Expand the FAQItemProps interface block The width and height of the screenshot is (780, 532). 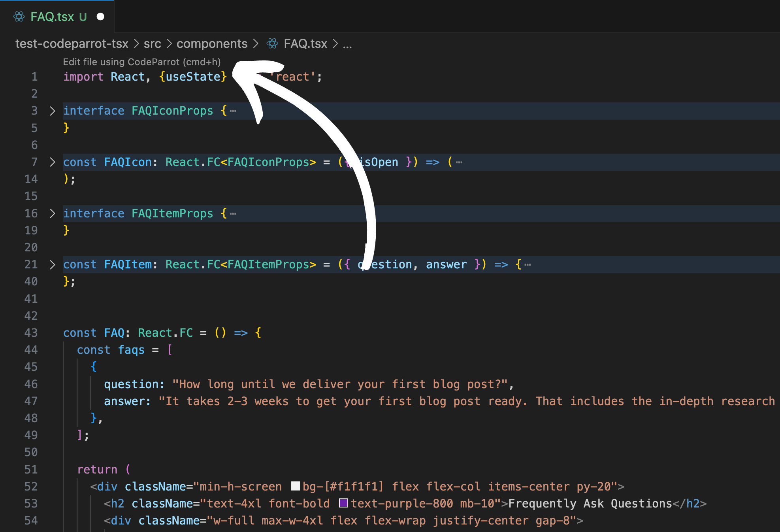[x=49, y=212]
